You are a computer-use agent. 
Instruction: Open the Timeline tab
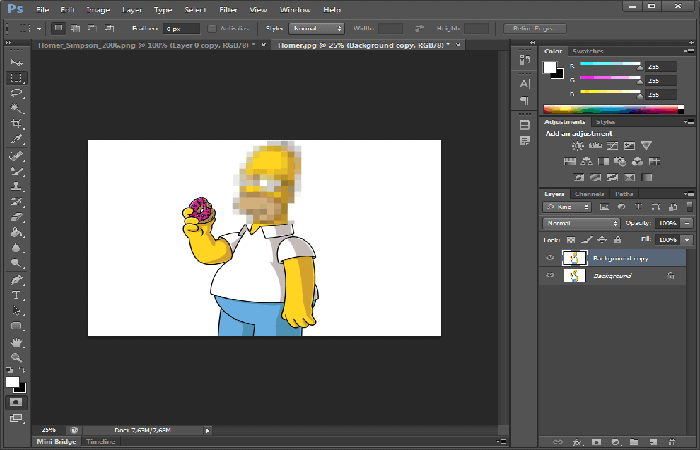coord(100,442)
